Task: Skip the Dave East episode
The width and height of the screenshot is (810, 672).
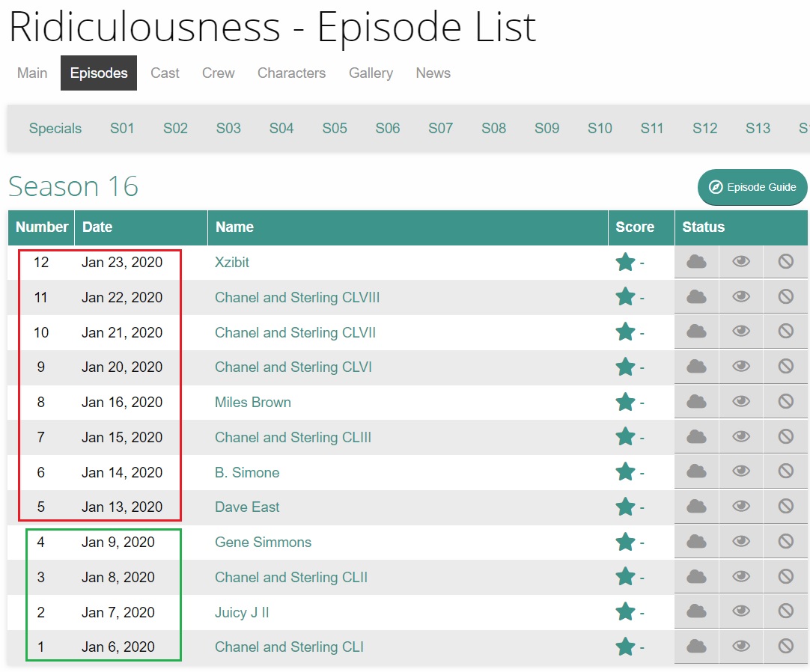Action: [786, 506]
